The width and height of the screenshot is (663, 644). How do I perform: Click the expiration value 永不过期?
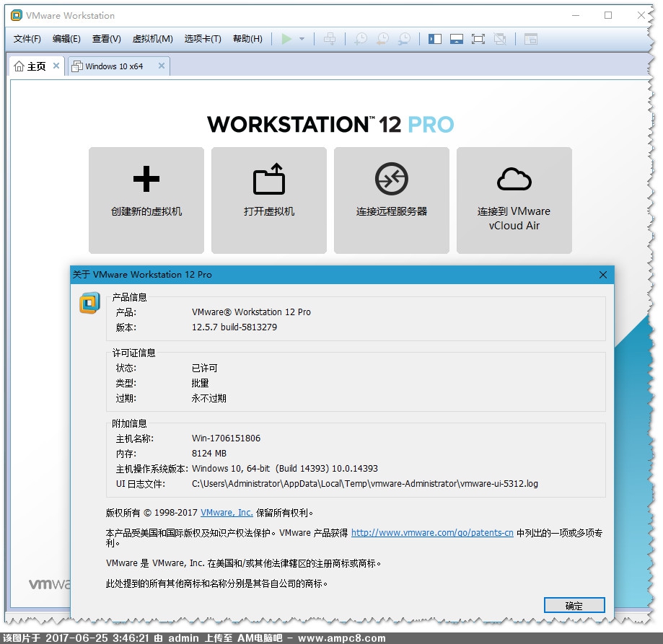pyautogui.click(x=209, y=399)
